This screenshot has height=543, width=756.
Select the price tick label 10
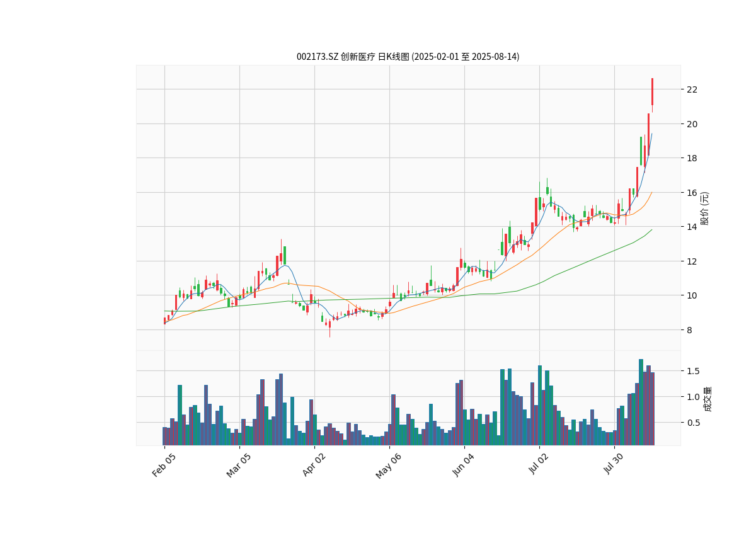pos(692,295)
